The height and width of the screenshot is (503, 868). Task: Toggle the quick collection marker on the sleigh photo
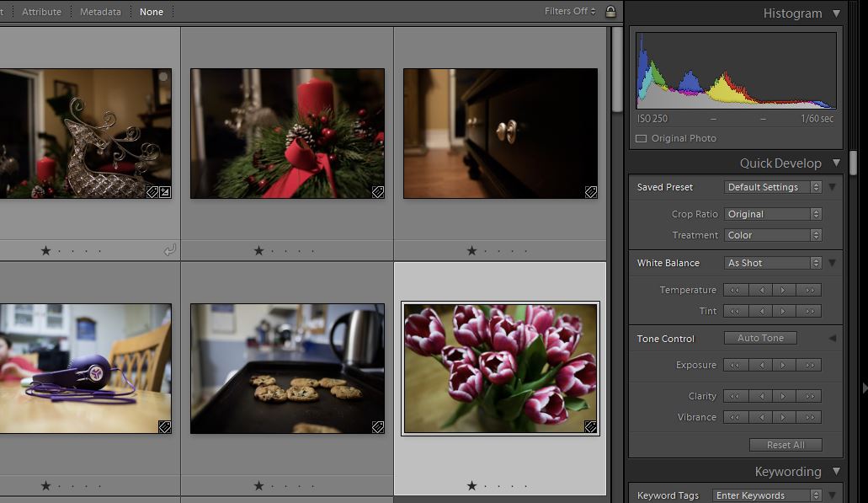click(163, 77)
